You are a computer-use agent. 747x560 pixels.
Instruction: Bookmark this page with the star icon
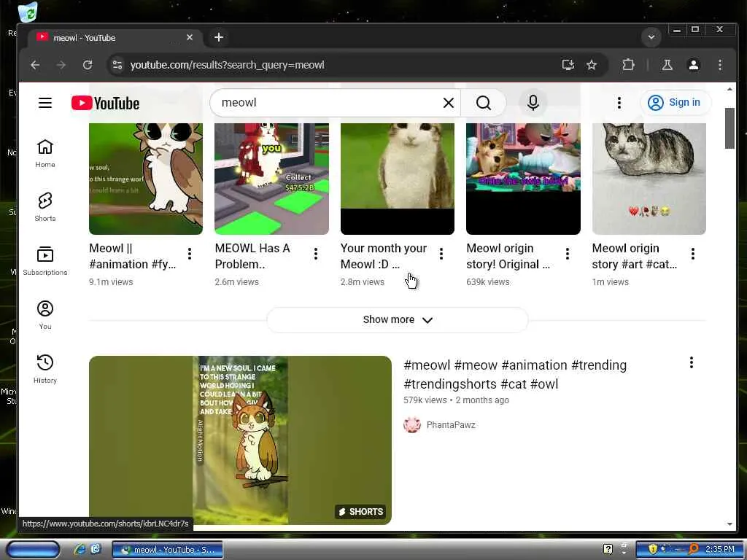point(591,65)
